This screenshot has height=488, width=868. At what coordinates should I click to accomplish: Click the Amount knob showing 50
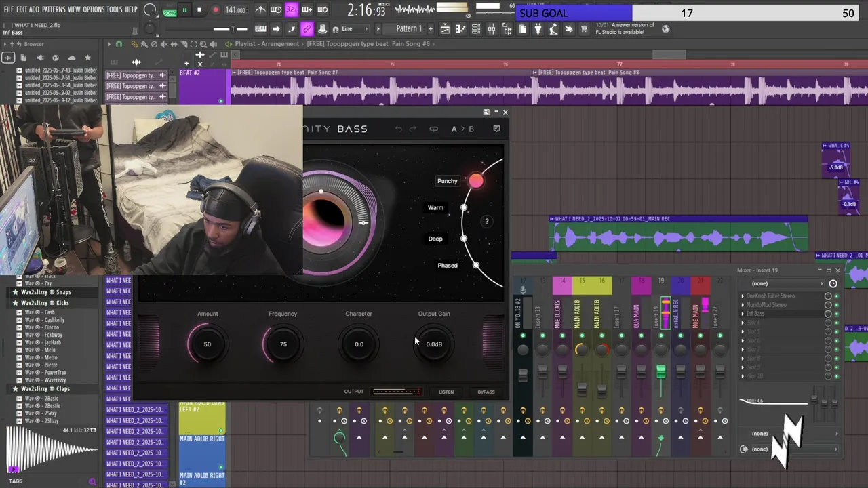(x=208, y=344)
